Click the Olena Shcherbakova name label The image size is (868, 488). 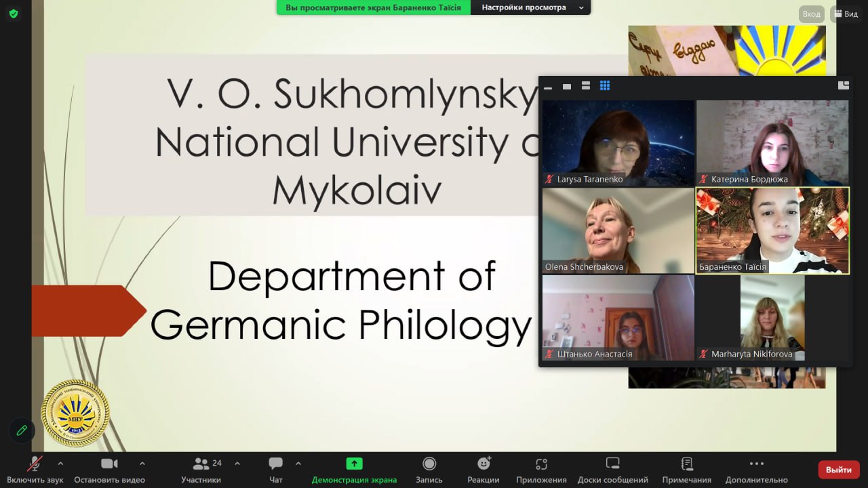(x=584, y=267)
